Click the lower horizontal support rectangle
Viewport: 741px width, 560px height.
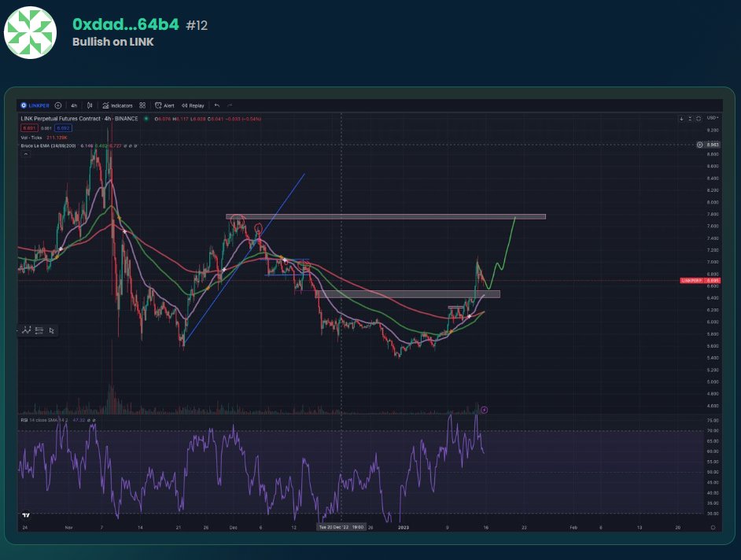[x=407, y=294]
